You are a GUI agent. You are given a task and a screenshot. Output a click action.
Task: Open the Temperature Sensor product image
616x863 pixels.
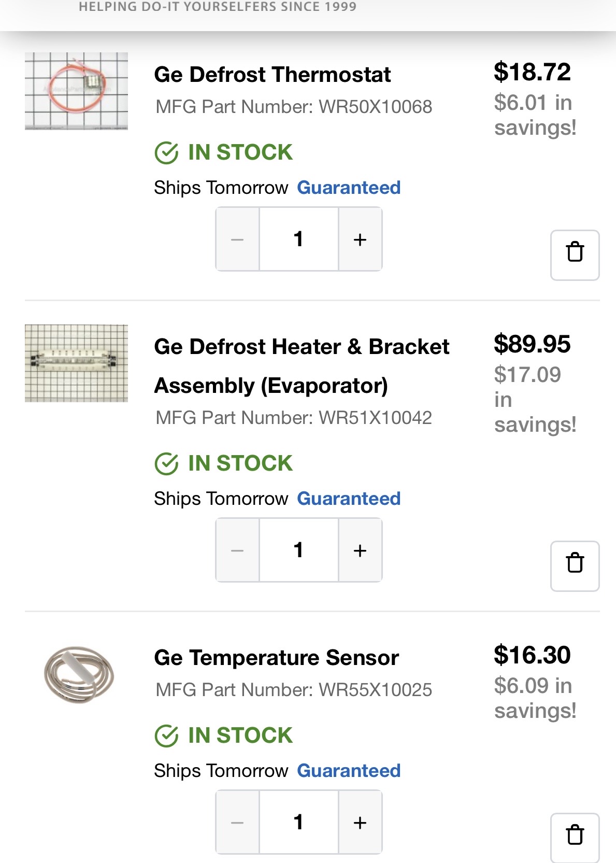(x=78, y=674)
